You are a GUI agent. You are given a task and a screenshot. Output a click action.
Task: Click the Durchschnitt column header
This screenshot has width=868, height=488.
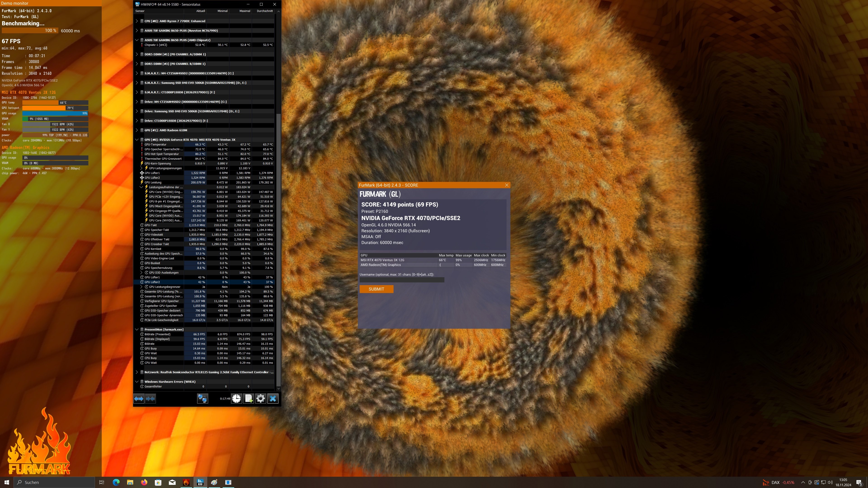(264, 11)
